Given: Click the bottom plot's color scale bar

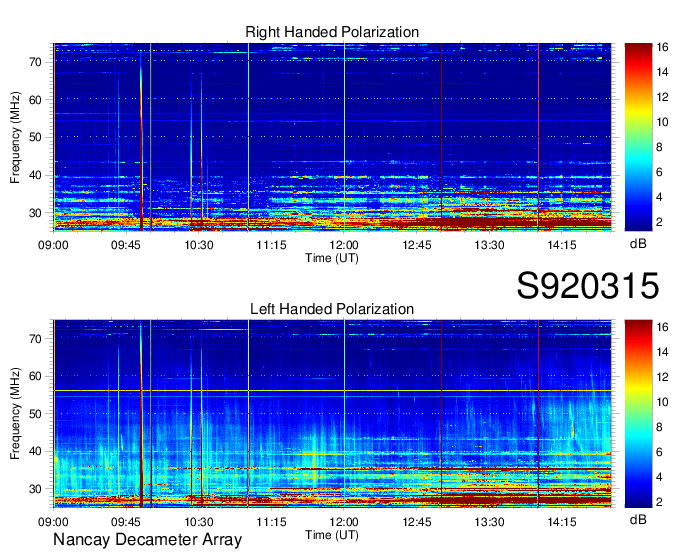Looking at the screenshot, I should pos(638,413).
